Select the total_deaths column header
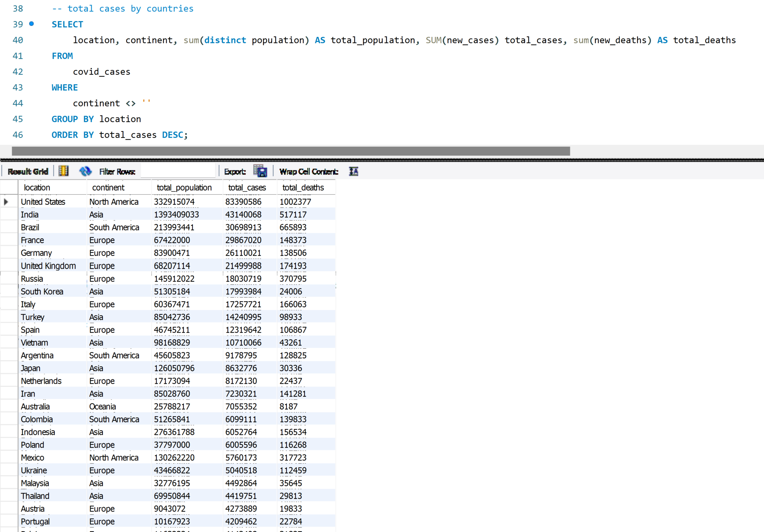Image resolution: width=764 pixels, height=532 pixels. [303, 188]
